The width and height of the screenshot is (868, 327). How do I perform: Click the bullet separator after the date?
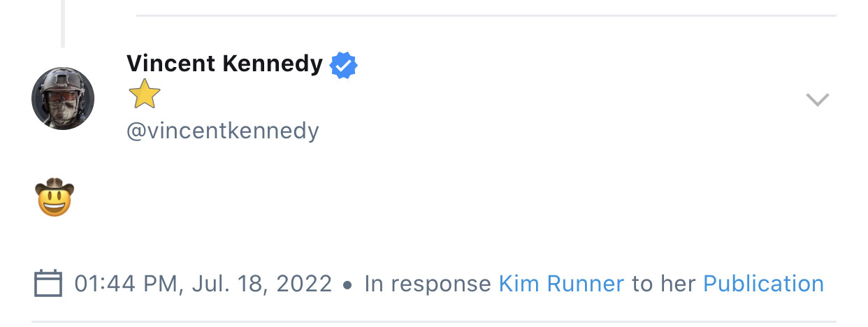point(347,284)
